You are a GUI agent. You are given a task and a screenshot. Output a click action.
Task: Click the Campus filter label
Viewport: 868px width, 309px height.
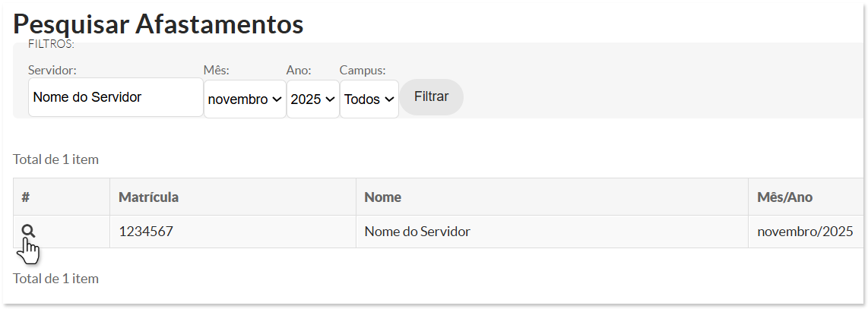362,70
